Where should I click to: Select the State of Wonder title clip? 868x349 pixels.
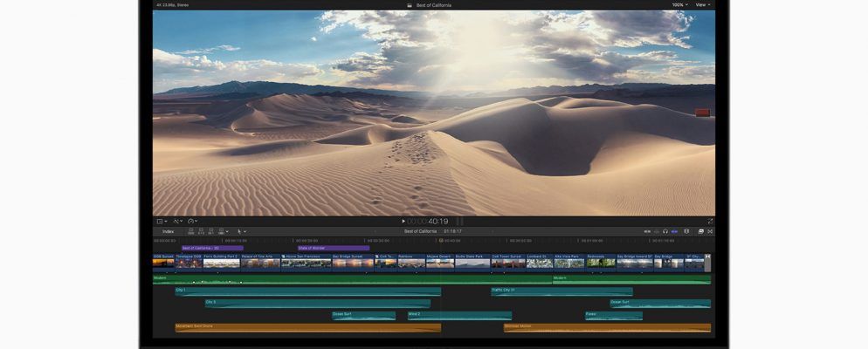(334, 249)
